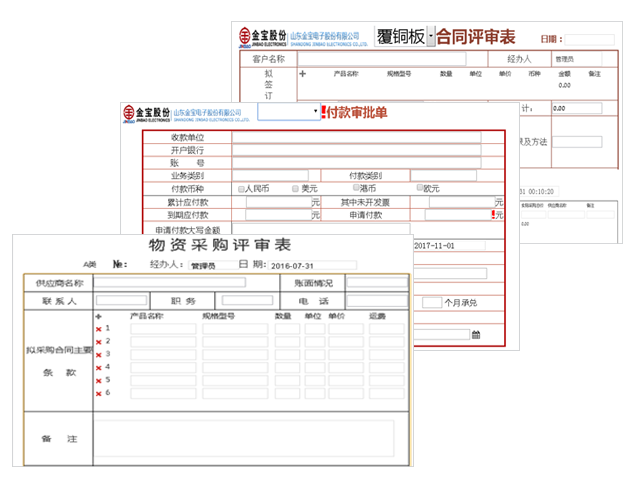
Task: Open the calendar icon on payment form
Action: (475, 334)
